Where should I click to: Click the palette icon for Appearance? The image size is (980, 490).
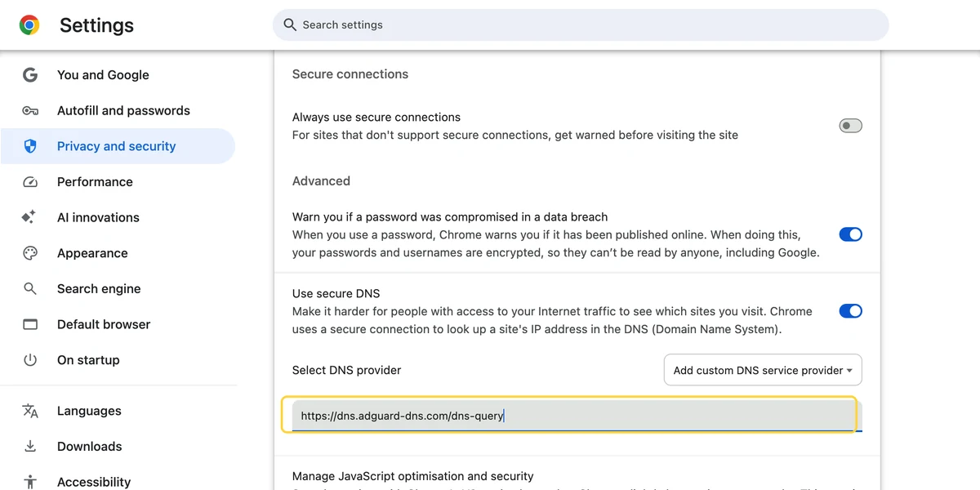tap(30, 253)
